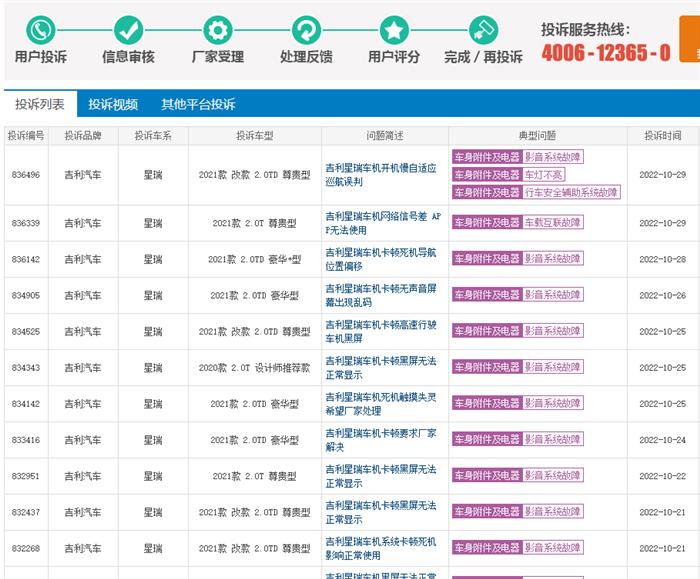Click the 问题简述 column header
The height and width of the screenshot is (579, 700).
click(385, 136)
